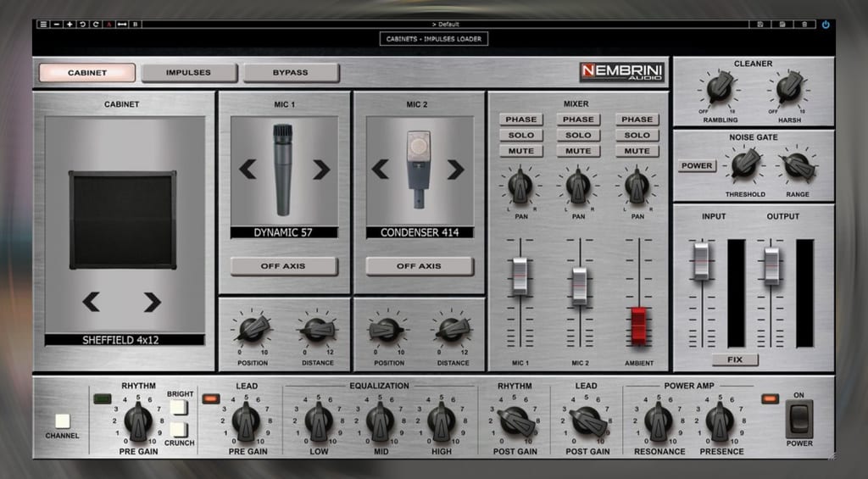Click the Cabinets - Impulses Loader title box
This screenshot has width=868, height=479.
point(434,39)
